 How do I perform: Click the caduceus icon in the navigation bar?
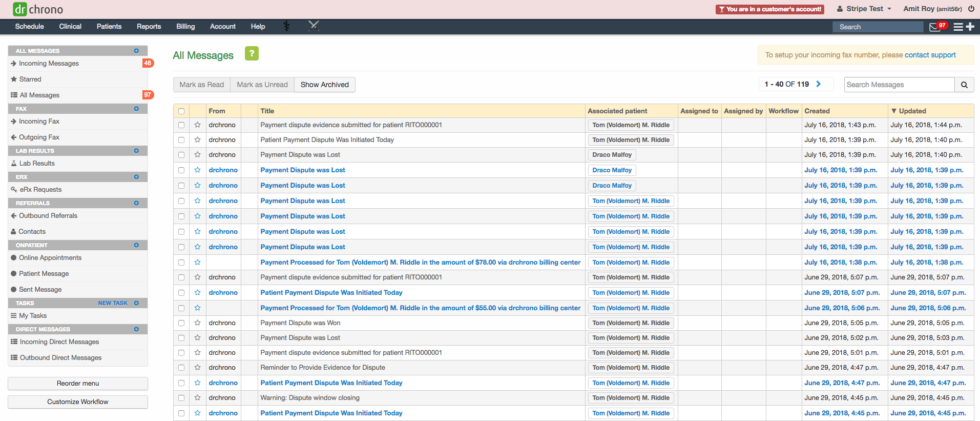[x=286, y=26]
